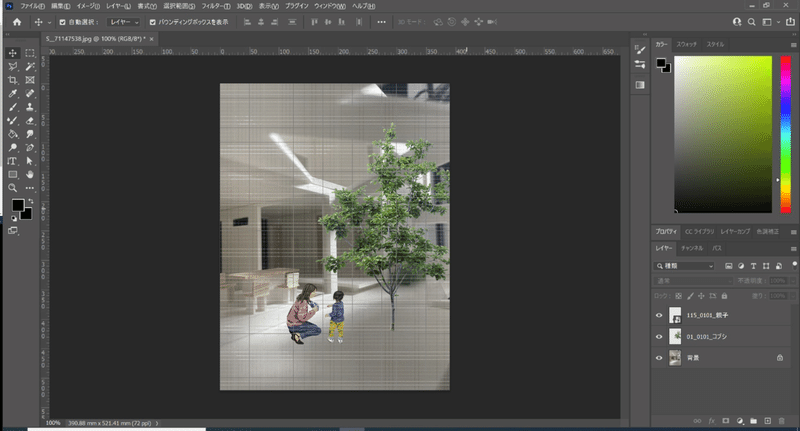Viewport: 800px width, 431px height.
Task: Click the hue spectrum slider
Action: [x=786, y=134]
